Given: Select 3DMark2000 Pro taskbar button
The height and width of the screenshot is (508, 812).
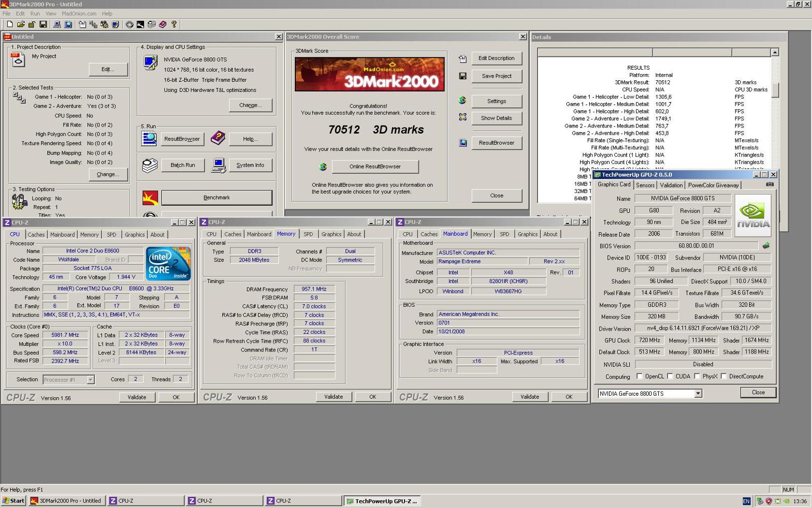Looking at the screenshot, I should (66, 501).
